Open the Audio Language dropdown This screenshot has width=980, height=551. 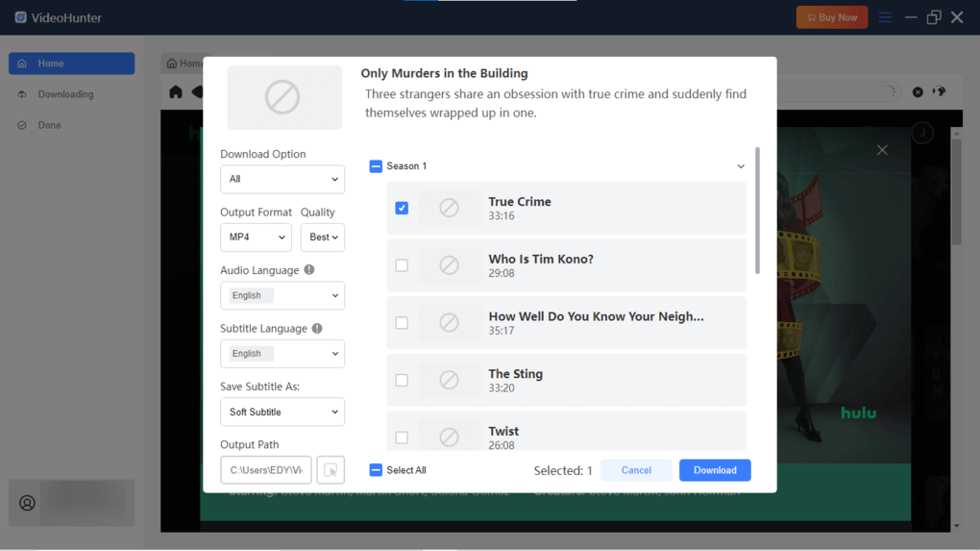click(282, 295)
